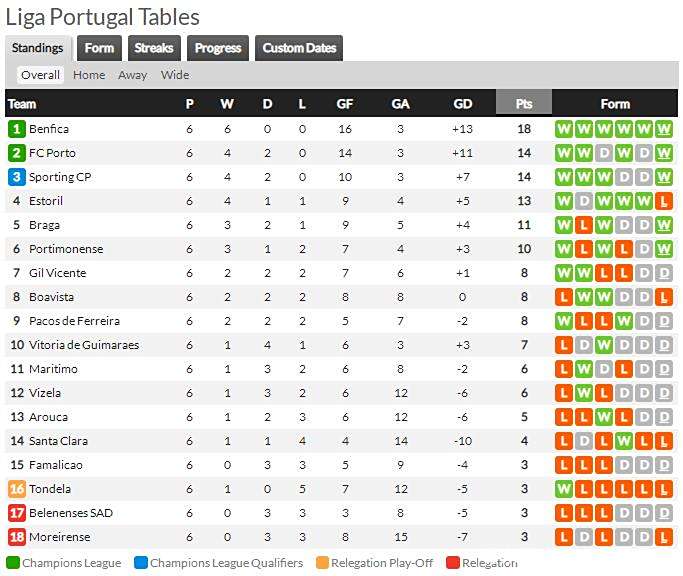Show Home standings filter
The image size is (683, 576).
(x=89, y=75)
